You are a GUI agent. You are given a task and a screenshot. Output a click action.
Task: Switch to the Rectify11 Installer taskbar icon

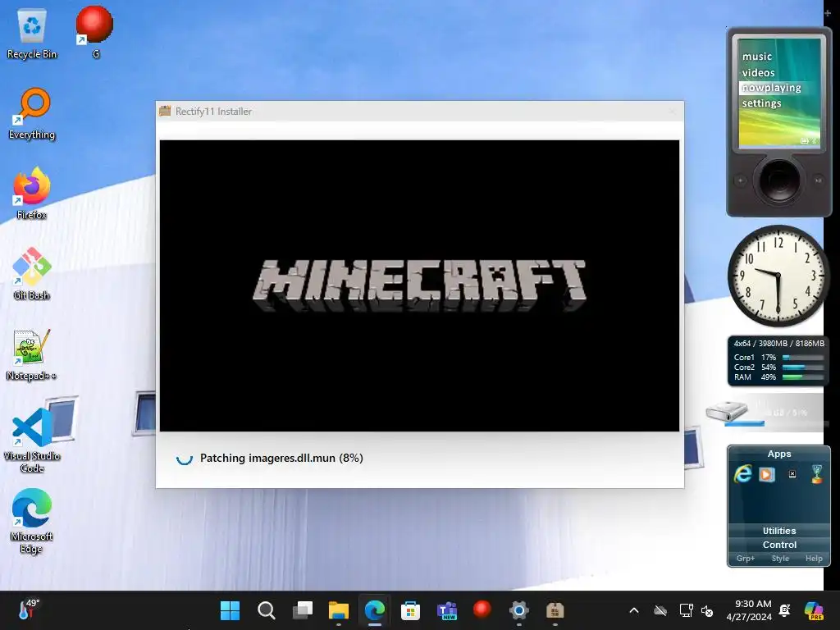pyautogui.click(x=555, y=610)
